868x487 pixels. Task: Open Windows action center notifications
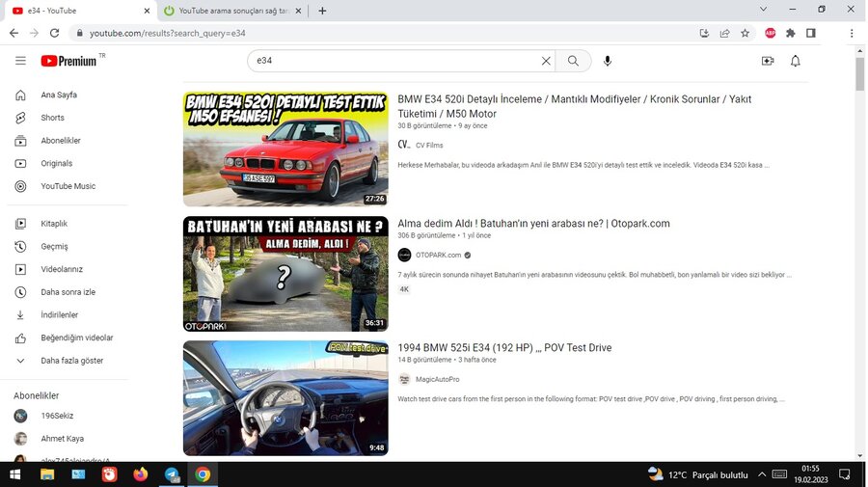coord(845,474)
